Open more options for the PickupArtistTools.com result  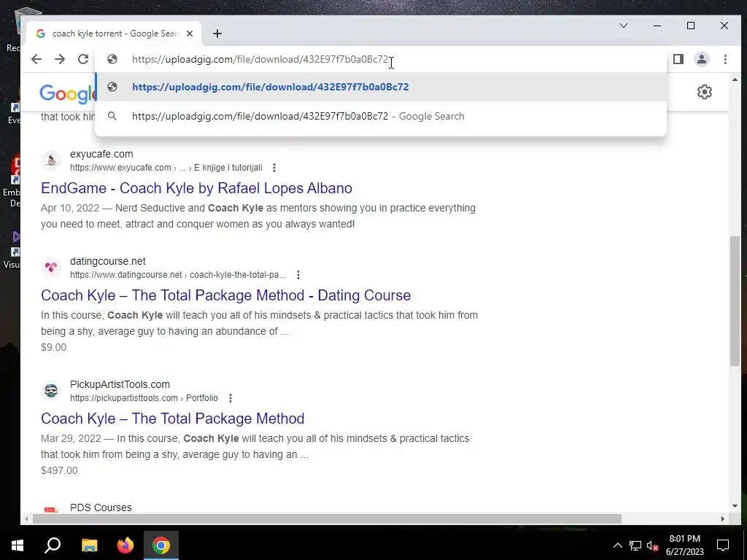coord(230,398)
